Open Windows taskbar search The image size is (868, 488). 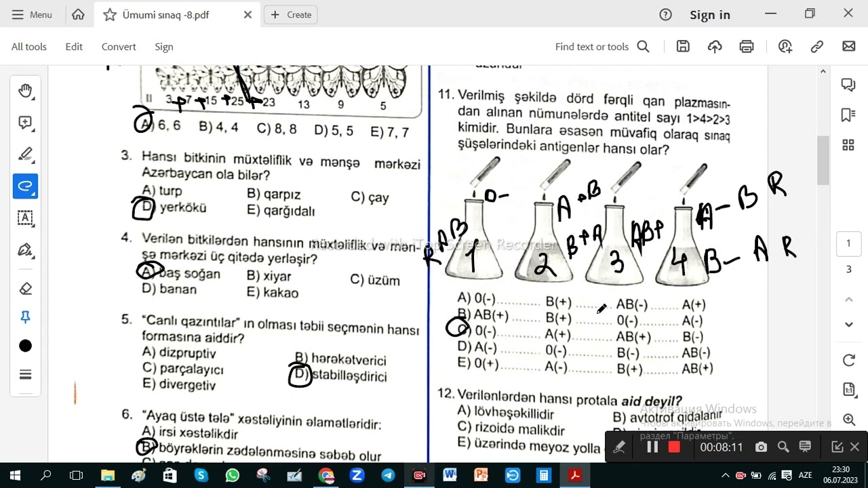[x=46, y=475]
